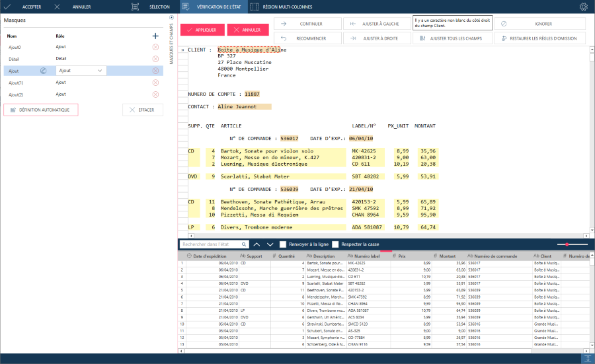595x364 pixels.
Task: Adjust the zoom slider above the table
Action: [x=567, y=244]
